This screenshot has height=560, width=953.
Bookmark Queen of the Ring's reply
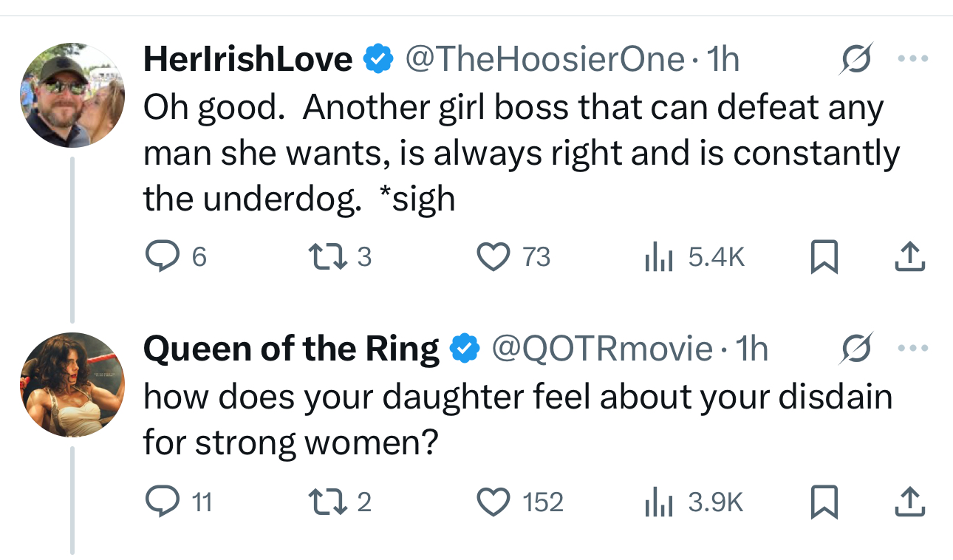click(x=823, y=502)
